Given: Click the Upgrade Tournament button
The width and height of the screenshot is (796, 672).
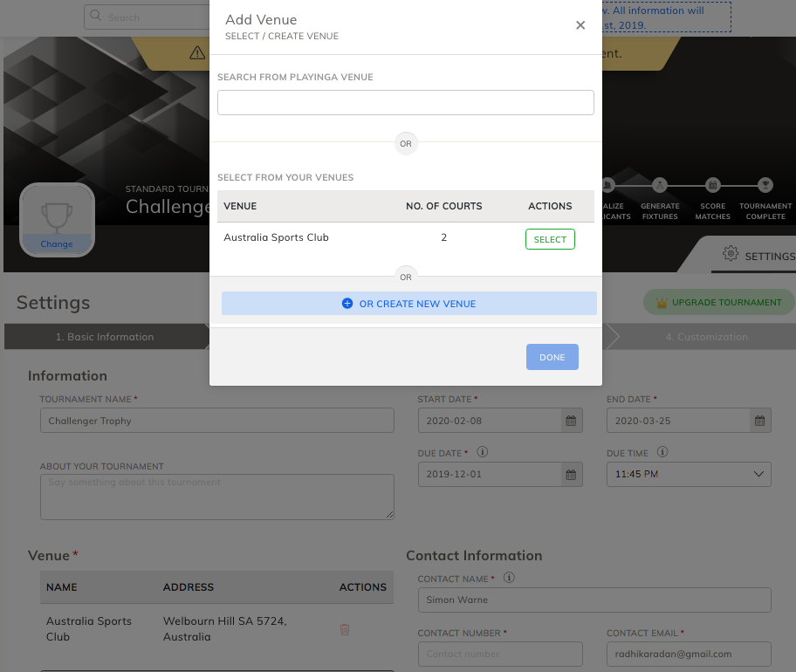Looking at the screenshot, I should tap(719, 303).
